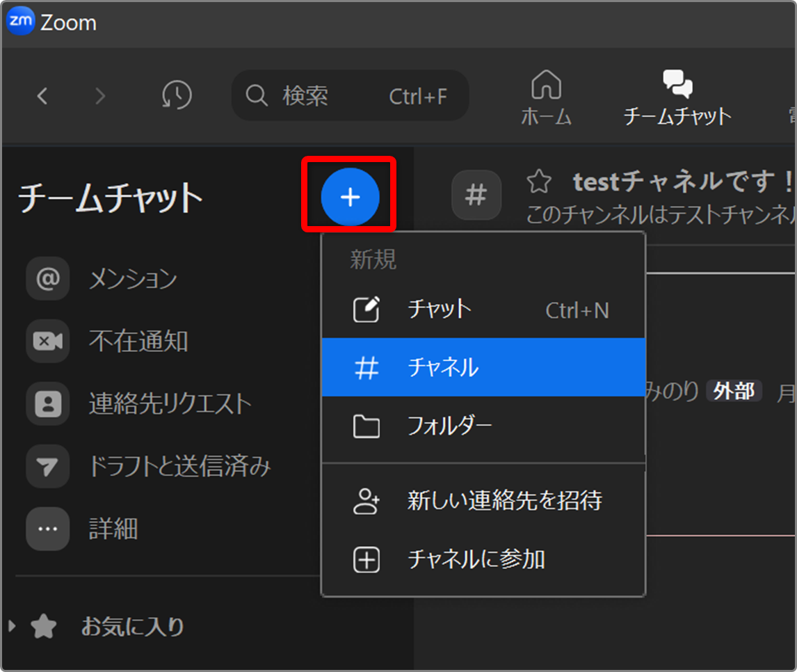The image size is (797, 672).
Task: Choose チャネルに参加 menu entry
Action: [483, 560]
